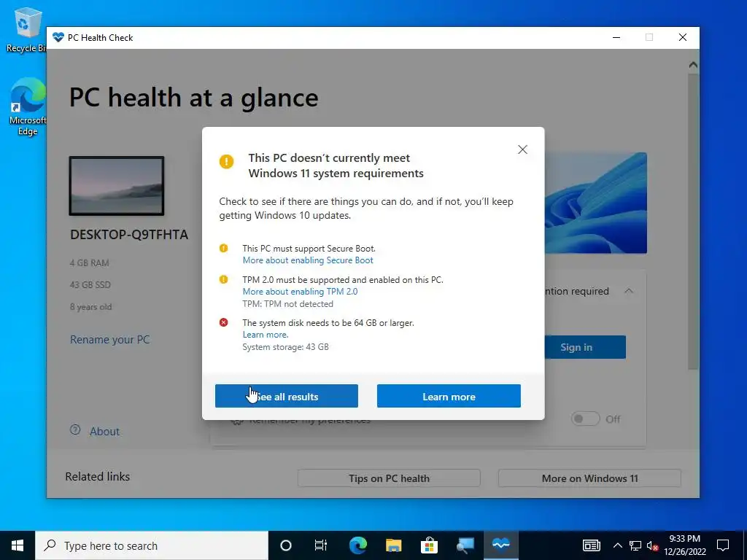
Task: Launch Microsoft Edge from taskbar
Action: [x=357, y=545]
